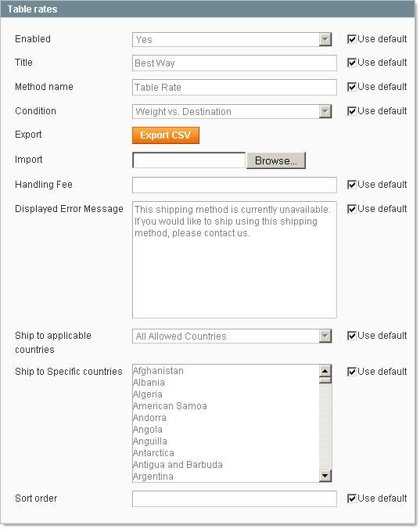Click into the Displayed Error Message textarea
This screenshot has height=529, width=420.
[x=235, y=260]
